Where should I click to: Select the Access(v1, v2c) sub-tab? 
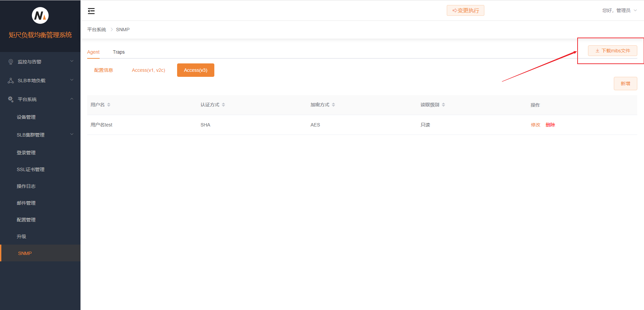tap(148, 70)
